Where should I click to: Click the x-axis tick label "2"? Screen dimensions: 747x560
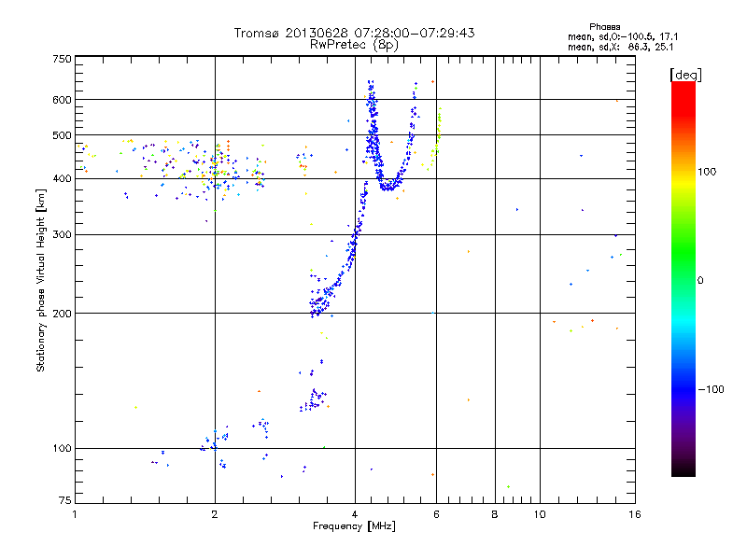(215, 514)
